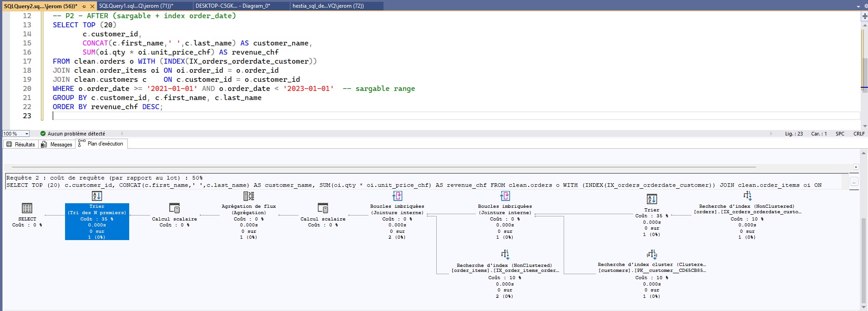The height and width of the screenshot is (311, 868).
Task: Click the Top N Sort operator icon
Action: (97, 196)
